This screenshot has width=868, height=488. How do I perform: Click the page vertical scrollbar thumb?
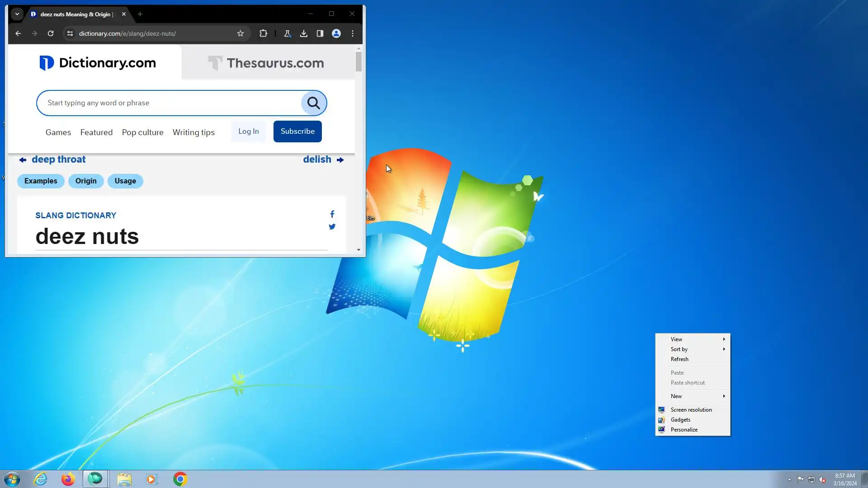click(359, 61)
